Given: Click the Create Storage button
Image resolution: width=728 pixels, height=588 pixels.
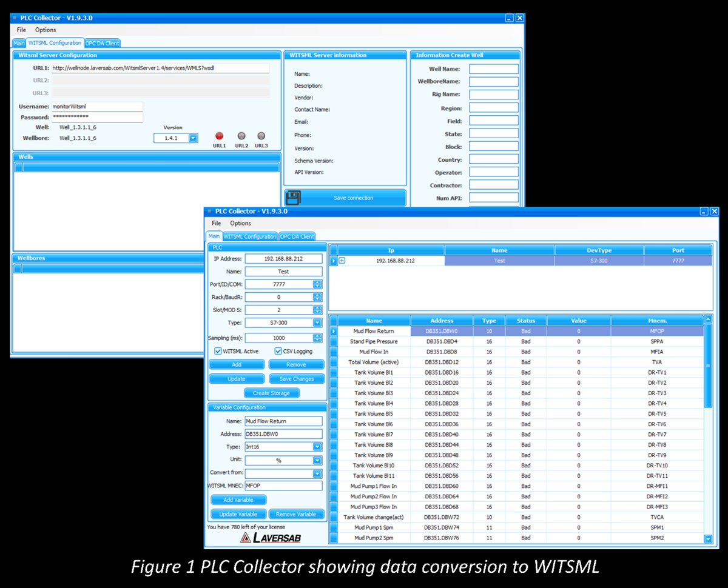Looking at the screenshot, I should point(271,393).
